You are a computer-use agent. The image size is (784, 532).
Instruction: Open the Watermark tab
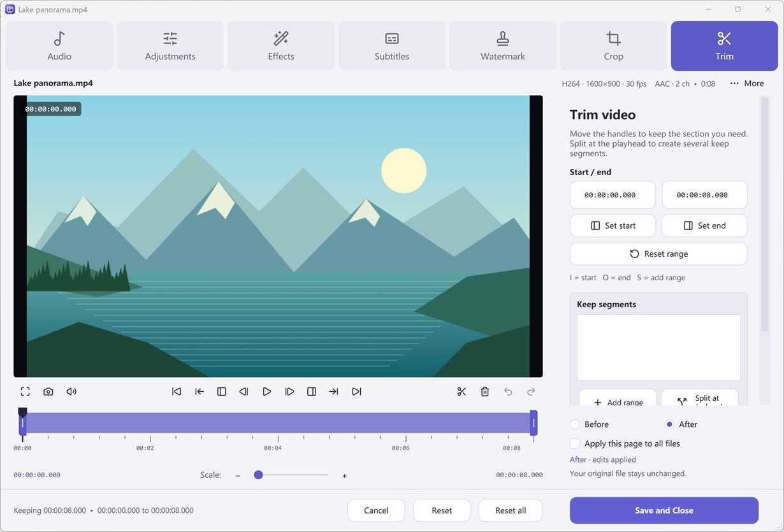click(x=503, y=46)
